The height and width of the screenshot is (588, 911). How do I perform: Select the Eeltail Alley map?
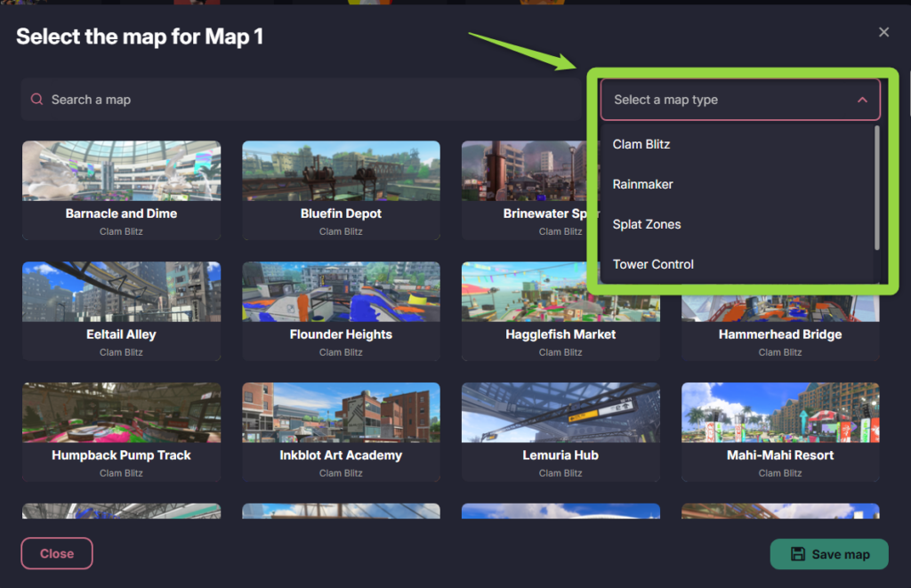(x=121, y=310)
